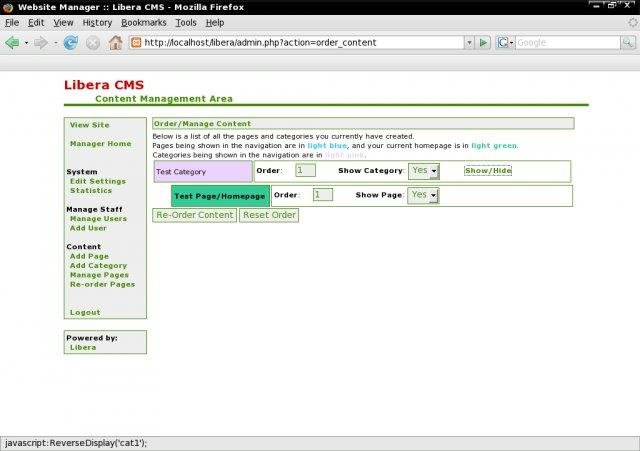Open the View menu
The height and width of the screenshot is (451, 640).
(x=63, y=23)
